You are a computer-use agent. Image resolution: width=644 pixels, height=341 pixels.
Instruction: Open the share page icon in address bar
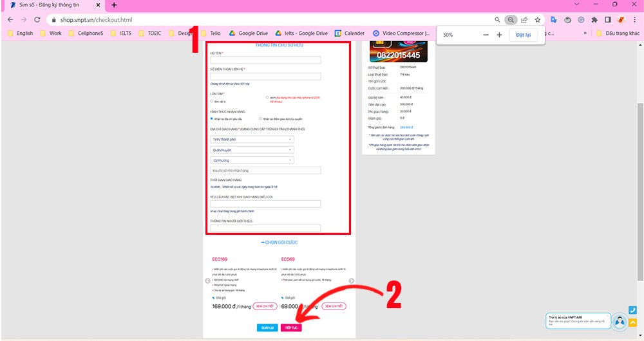coord(524,20)
